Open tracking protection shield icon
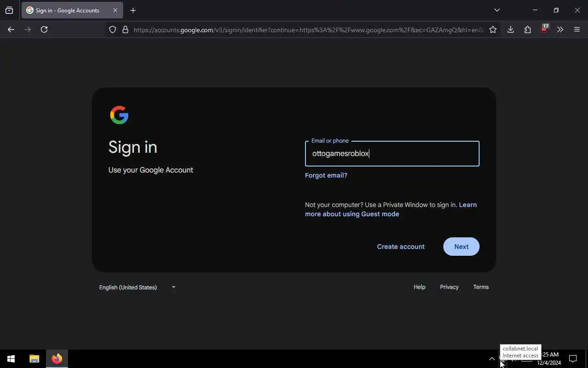The height and width of the screenshot is (368, 588). click(113, 29)
